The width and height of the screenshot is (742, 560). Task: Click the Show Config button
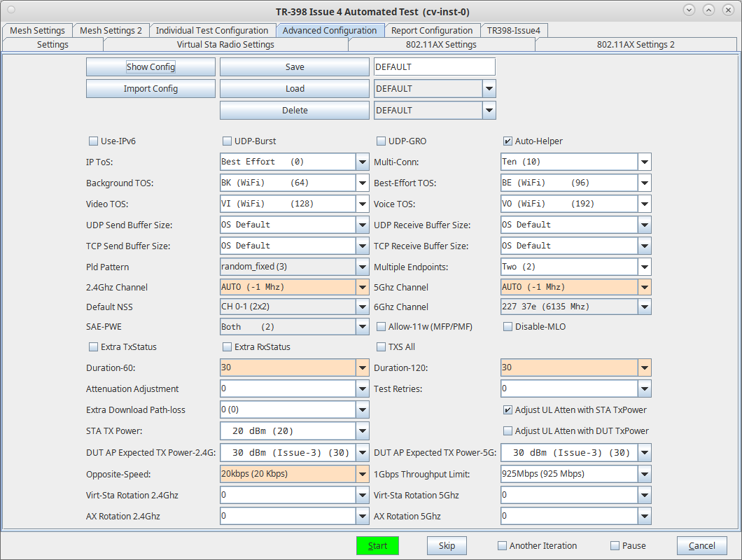[150, 66]
